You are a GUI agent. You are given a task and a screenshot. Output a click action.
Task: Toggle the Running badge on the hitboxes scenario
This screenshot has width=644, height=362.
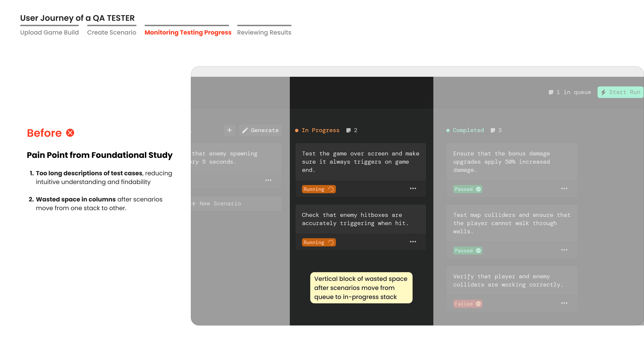318,242
